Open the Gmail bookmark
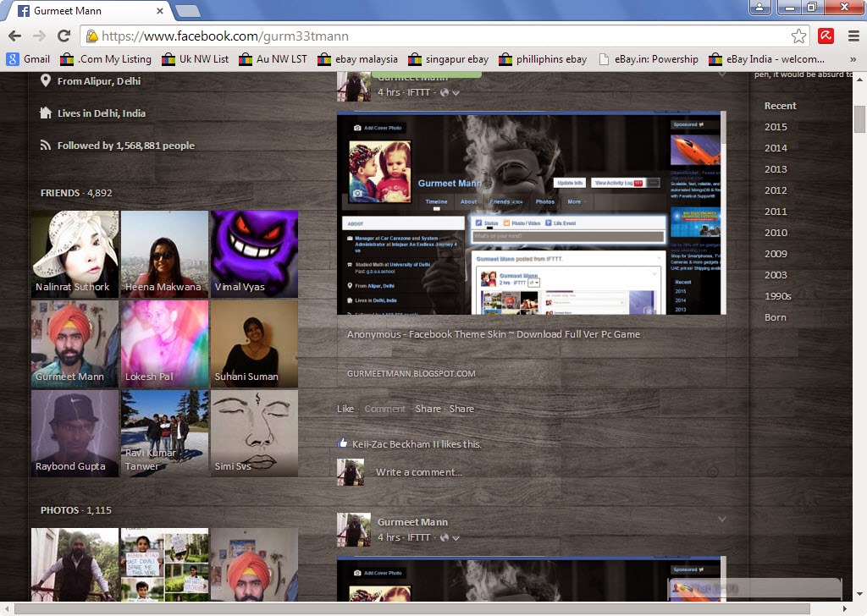This screenshot has height=616, width=867. pos(28,59)
